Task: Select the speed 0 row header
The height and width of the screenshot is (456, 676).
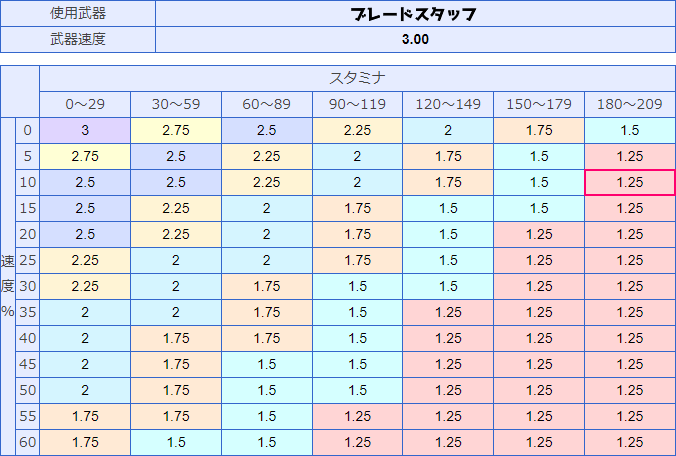Action: (x=28, y=130)
